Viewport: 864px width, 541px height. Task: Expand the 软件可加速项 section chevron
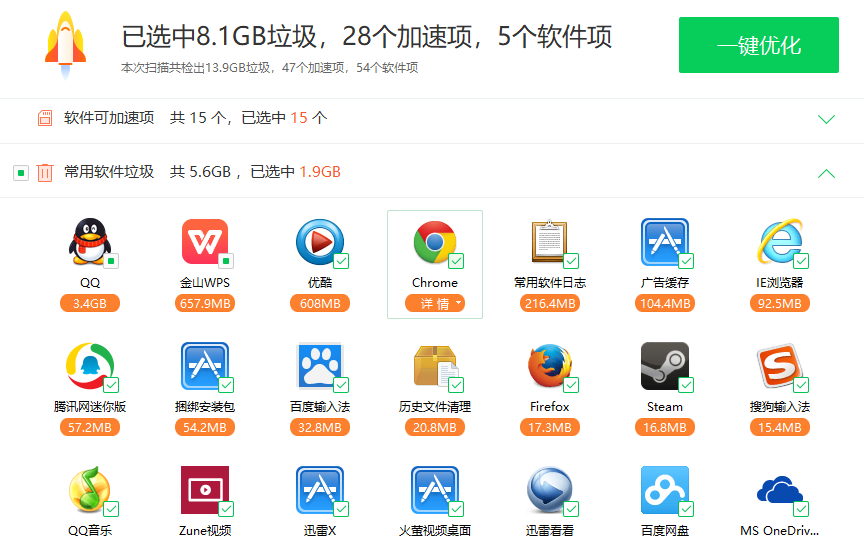coord(826,119)
